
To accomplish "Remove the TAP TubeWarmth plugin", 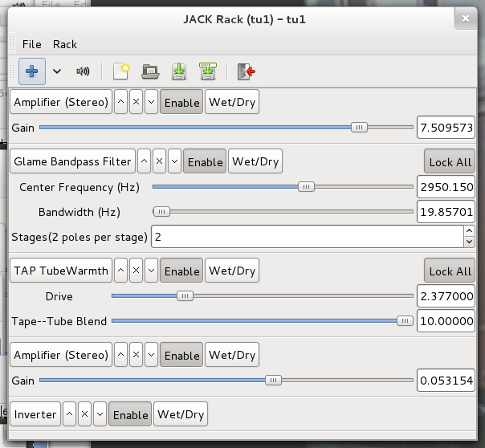I will [136, 271].
